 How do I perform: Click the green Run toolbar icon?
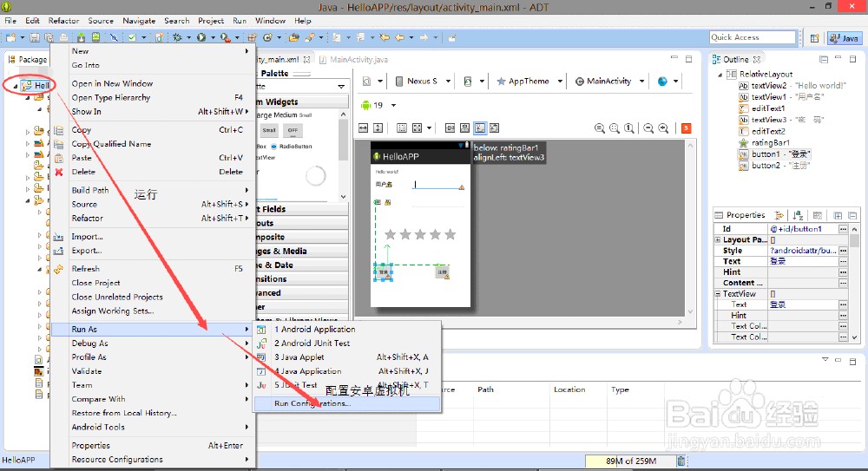[201, 37]
